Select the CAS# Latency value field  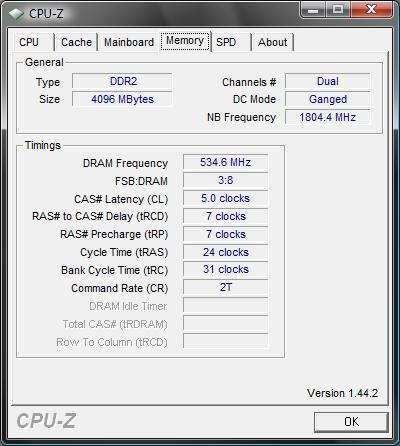click(x=225, y=198)
